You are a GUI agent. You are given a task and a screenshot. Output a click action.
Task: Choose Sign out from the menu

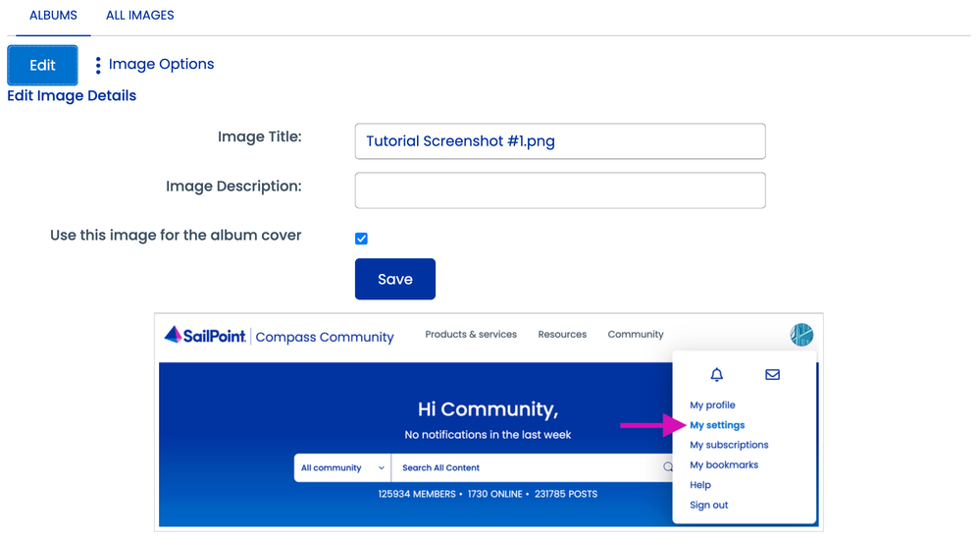pyautogui.click(x=708, y=506)
